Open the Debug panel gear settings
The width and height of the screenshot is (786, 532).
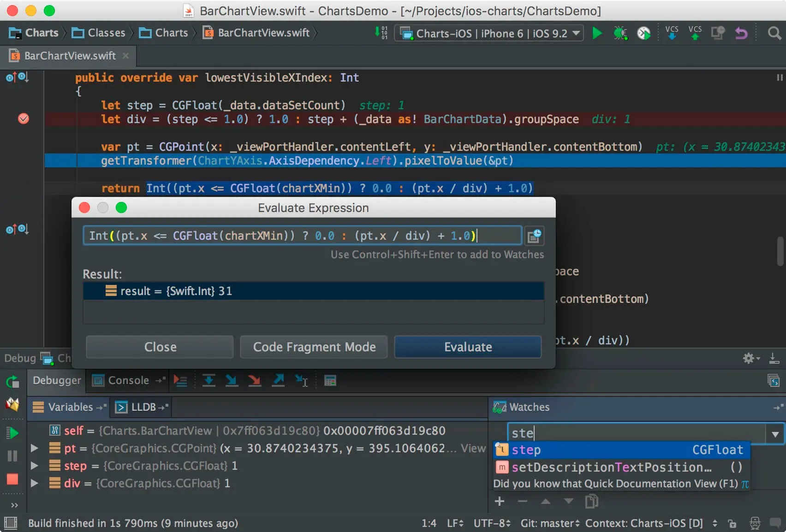(x=751, y=358)
